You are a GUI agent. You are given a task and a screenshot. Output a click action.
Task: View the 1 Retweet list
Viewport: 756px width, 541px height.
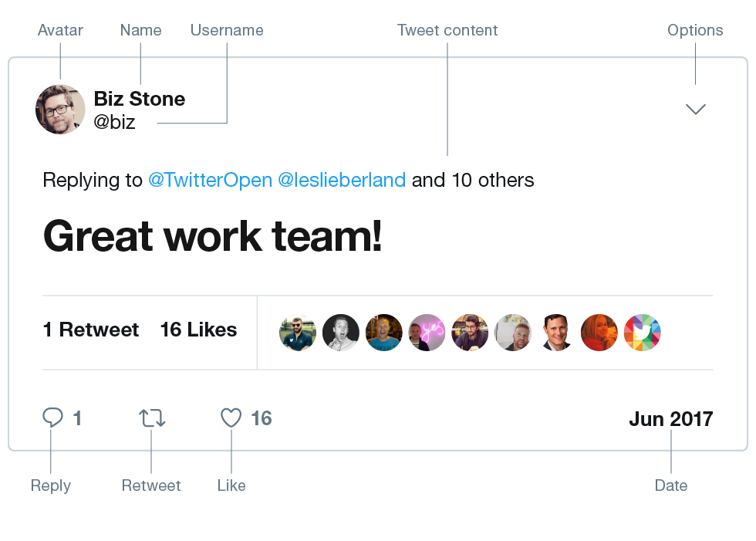(x=91, y=330)
